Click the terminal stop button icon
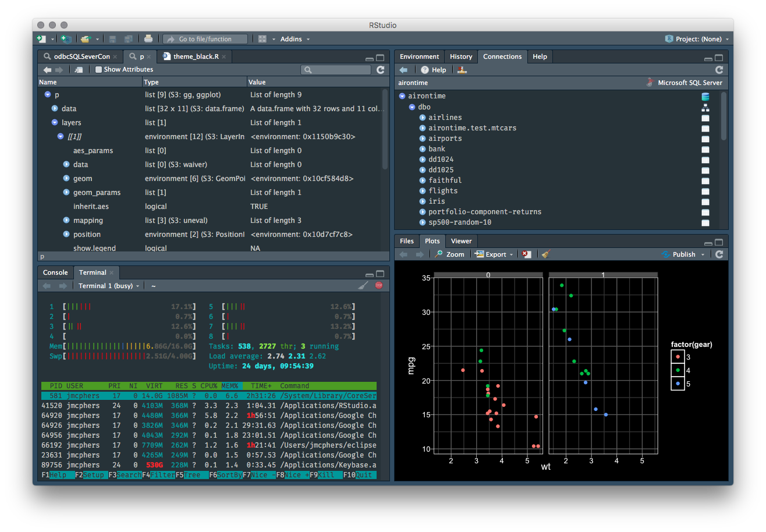766x532 pixels. coord(379,286)
